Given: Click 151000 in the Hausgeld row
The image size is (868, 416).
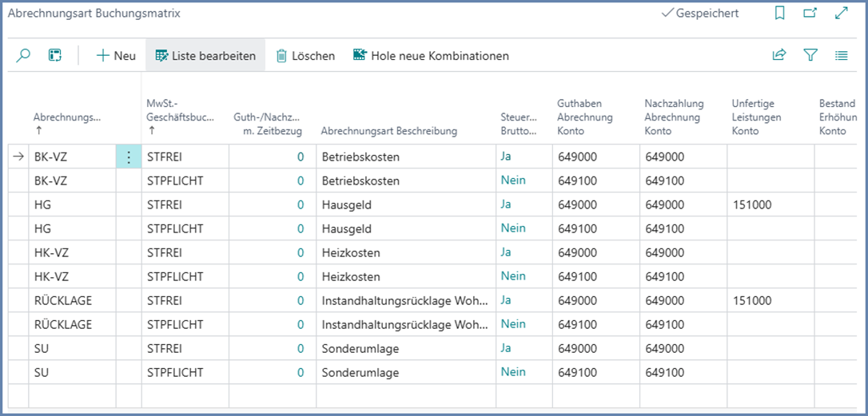Looking at the screenshot, I should click(x=751, y=204).
